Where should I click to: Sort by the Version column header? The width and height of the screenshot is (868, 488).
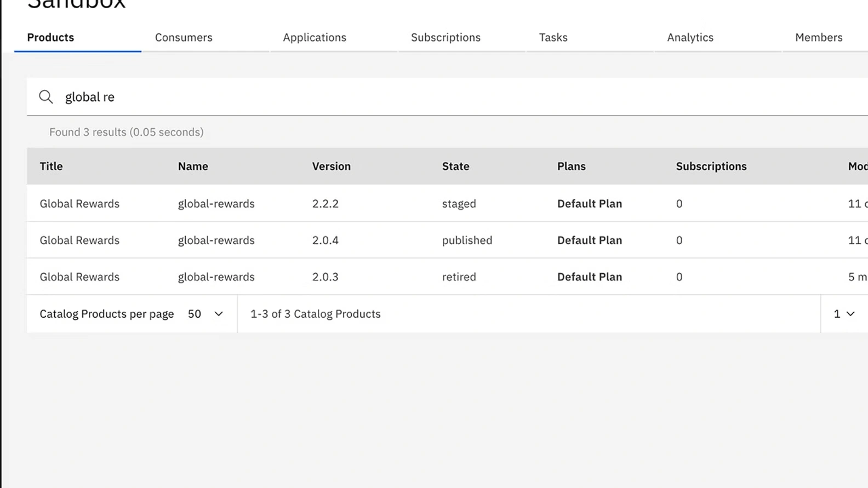331,167
